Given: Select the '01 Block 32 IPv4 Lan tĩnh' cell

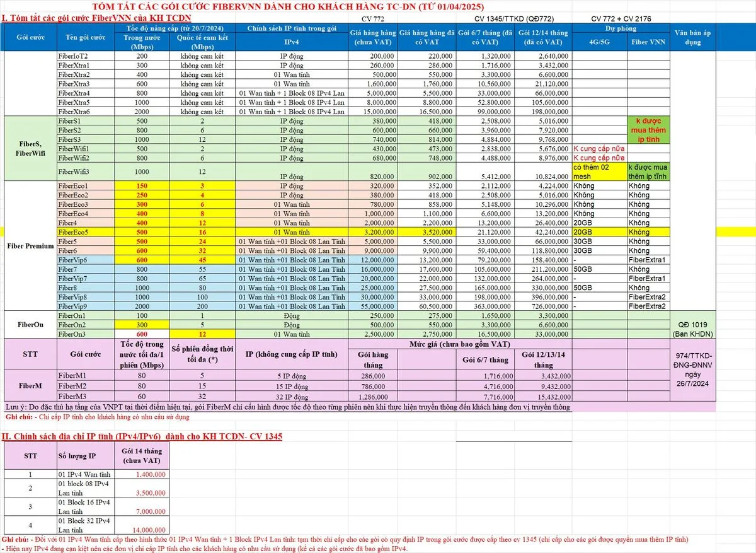Looking at the screenshot, I should (86, 525).
